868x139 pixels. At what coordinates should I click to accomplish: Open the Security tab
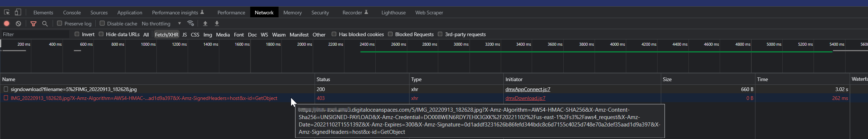(x=320, y=13)
